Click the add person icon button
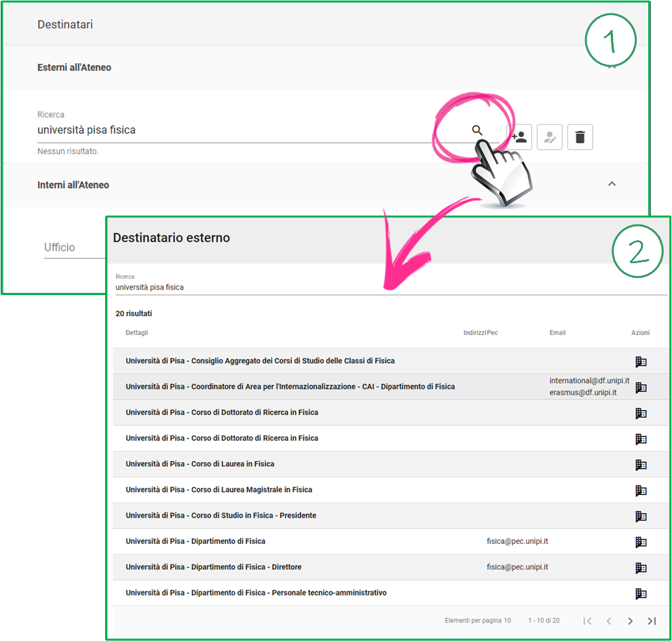The image size is (672, 641). [519, 137]
